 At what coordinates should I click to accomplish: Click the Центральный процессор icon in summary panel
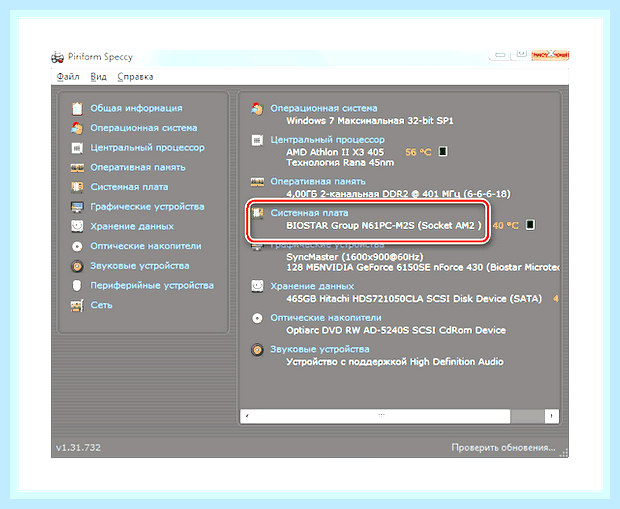coord(257,140)
